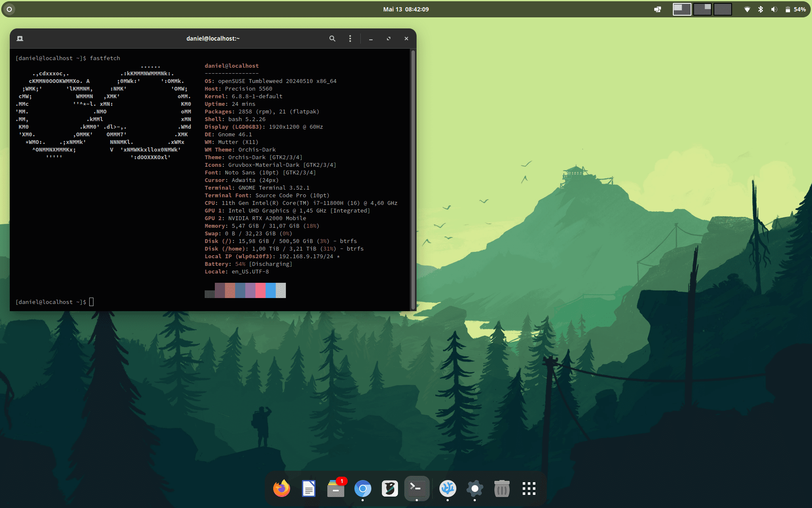This screenshot has height=508, width=812.
Task: Click the terminal window title daniel@localhost:~
Action: [x=213, y=39]
